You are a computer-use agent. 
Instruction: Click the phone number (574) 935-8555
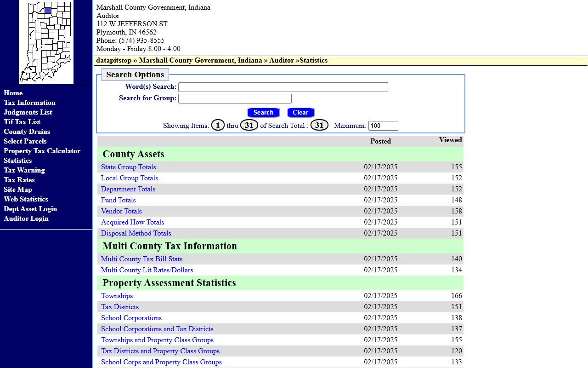point(141,40)
